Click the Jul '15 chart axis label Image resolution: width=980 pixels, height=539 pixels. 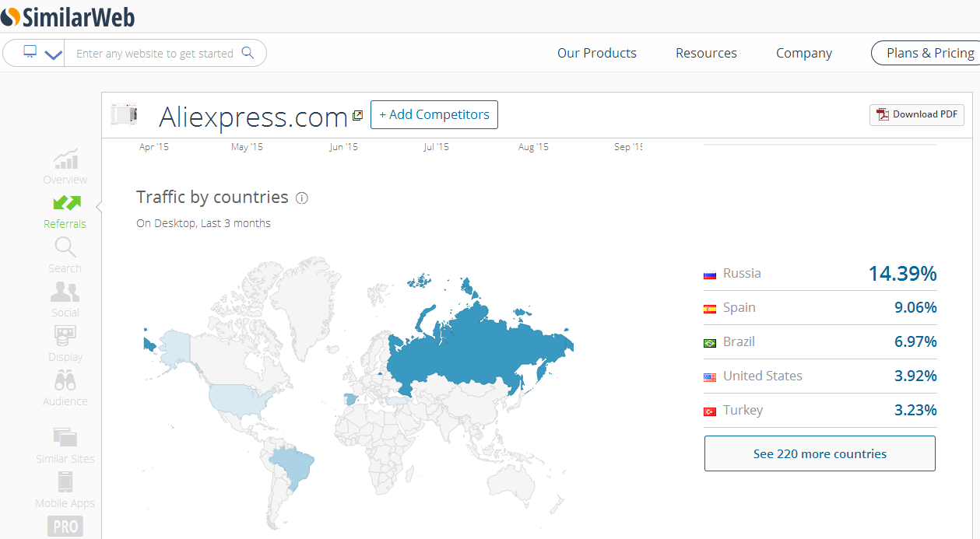coord(436,147)
